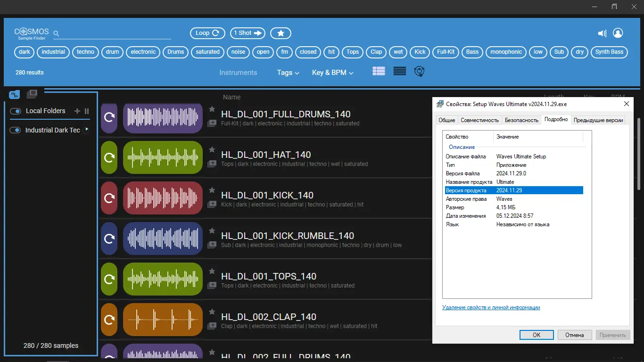The width and height of the screenshot is (644, 362).
Task: Filter by the monophonic tag
Action: coord(506,52)
